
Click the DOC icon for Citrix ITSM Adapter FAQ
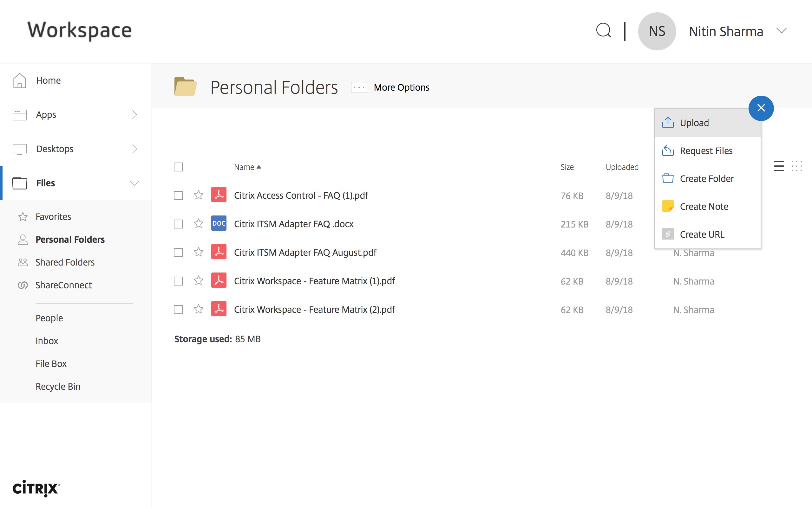click(x=219, y=223)
